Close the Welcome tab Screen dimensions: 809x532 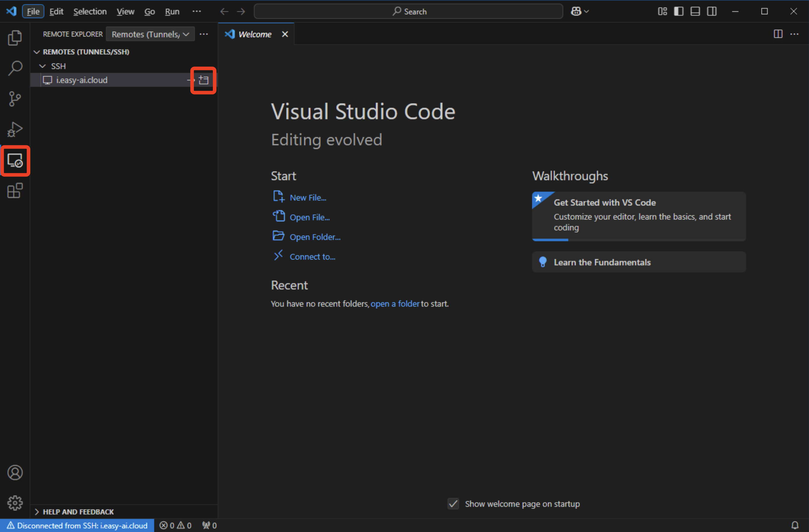[285, 34]
